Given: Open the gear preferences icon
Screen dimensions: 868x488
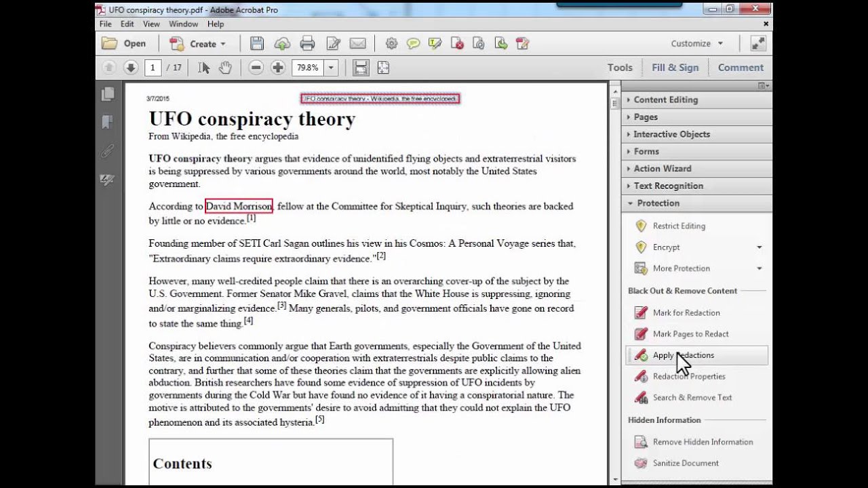Looking at the screenshot, I should (391, 43).
